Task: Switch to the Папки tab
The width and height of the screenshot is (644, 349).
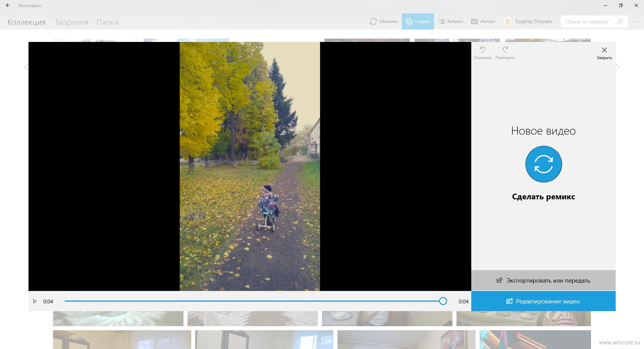Action: click(x=107, y=22)
